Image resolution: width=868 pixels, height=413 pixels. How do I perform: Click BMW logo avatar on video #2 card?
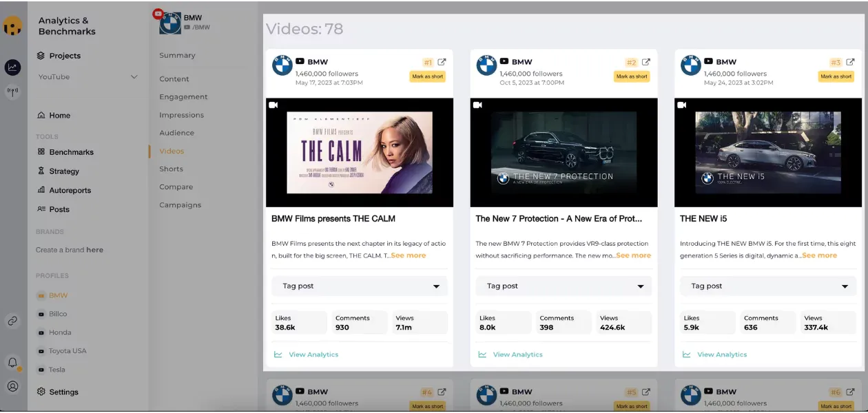[486, 65]
